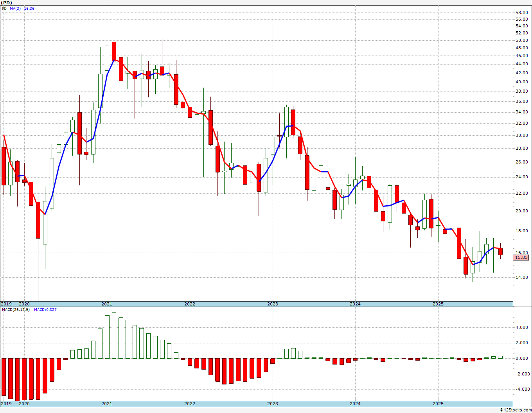
Task: Click the 12Stocks.com copyright link
Action: point(515,410)
